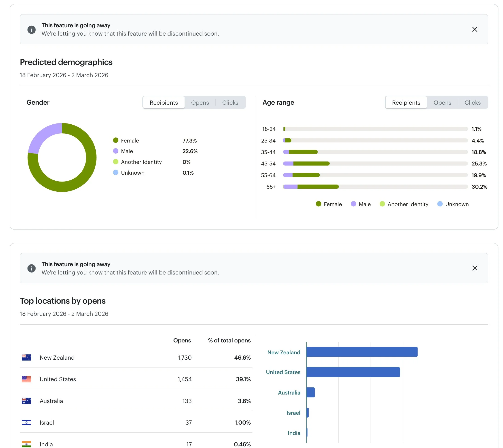Click info icon in locations banner

(31, 268)
